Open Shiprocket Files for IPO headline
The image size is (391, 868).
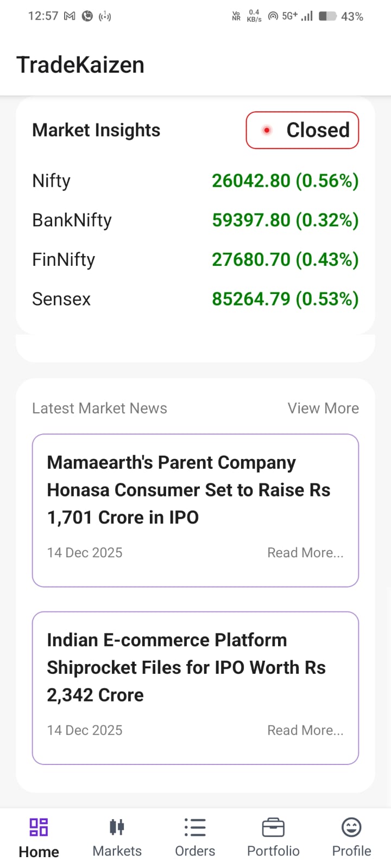[186, 667]
